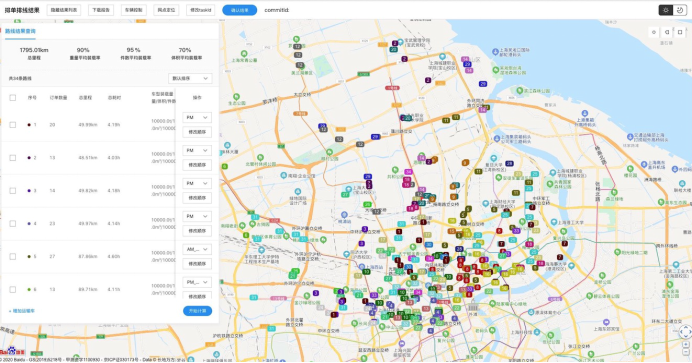Click the blue confirm result button
The width and height of the screenshot is (692, 363).
240,10
